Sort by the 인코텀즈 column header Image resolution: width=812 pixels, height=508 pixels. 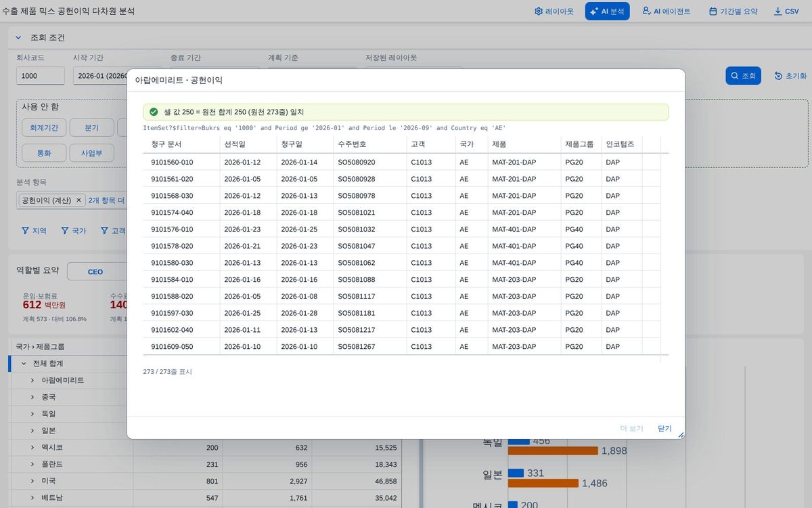[622, 145]
